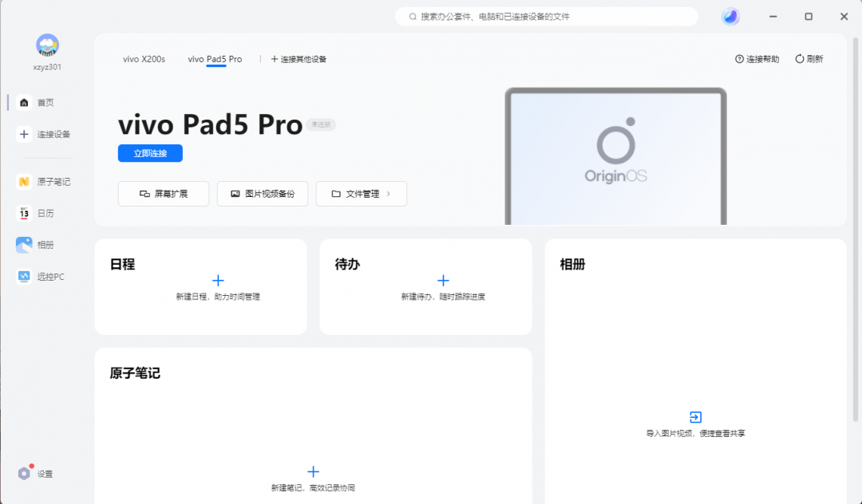Click the xzyz301 username text
The image size is (862, 504).
[47, 67]
